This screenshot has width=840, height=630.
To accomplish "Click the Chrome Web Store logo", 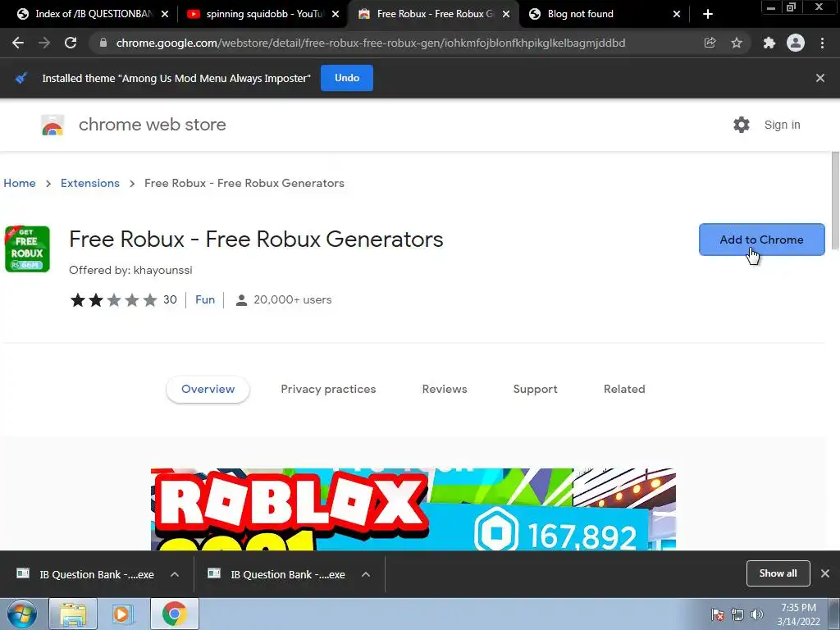I will click(52, 125).
